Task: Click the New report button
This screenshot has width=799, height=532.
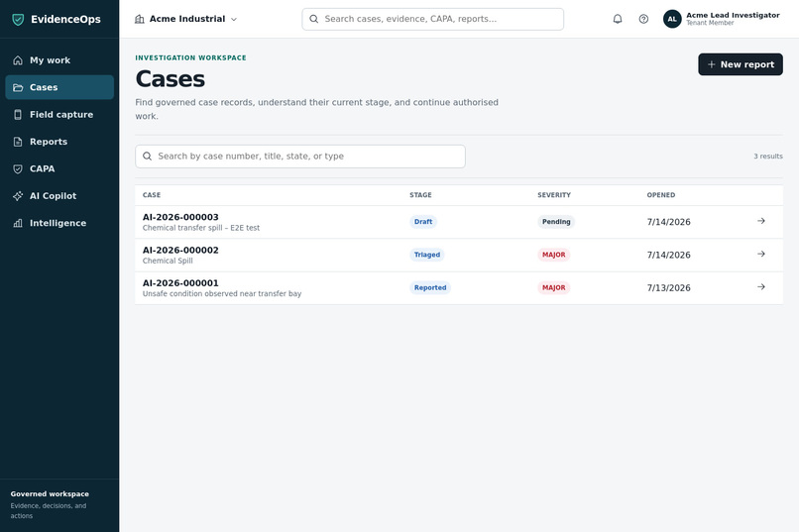Action: 741,64
